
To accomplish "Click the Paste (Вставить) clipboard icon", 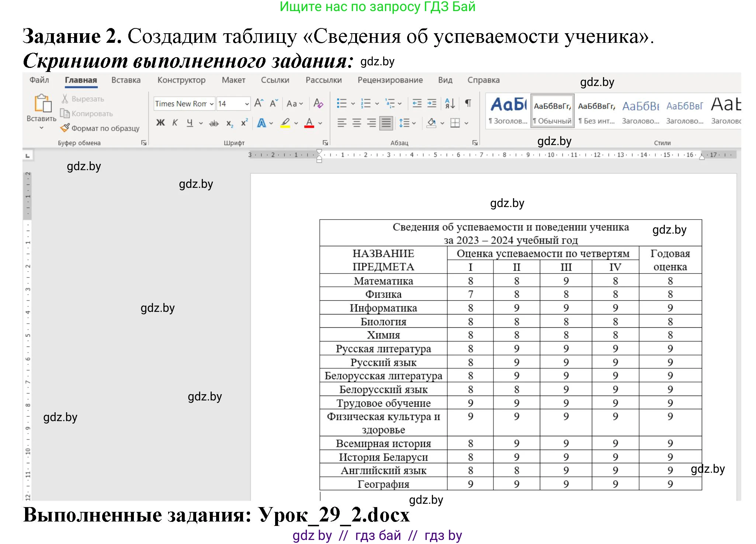I will [x=43, y=103].
